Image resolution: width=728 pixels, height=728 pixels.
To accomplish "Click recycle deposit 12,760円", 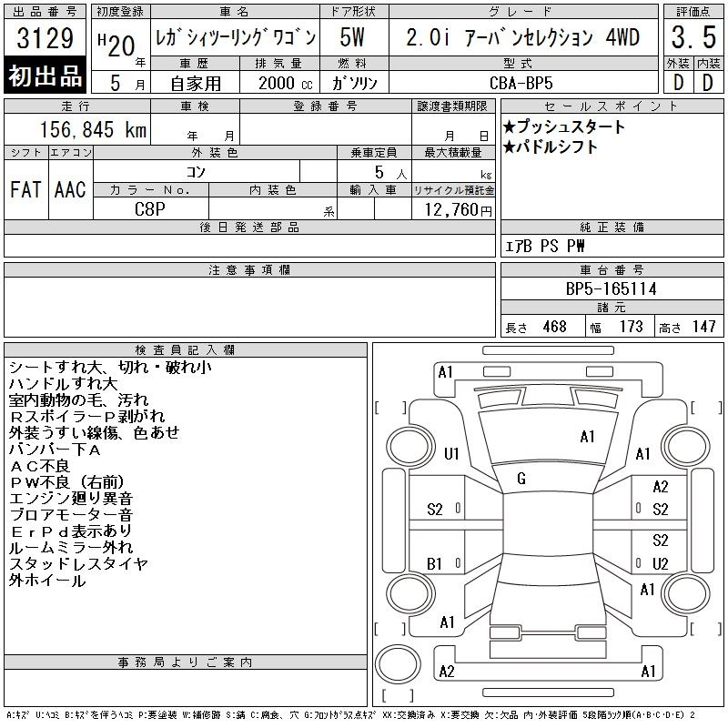I will pyautogui.click(x=458, y=209).
